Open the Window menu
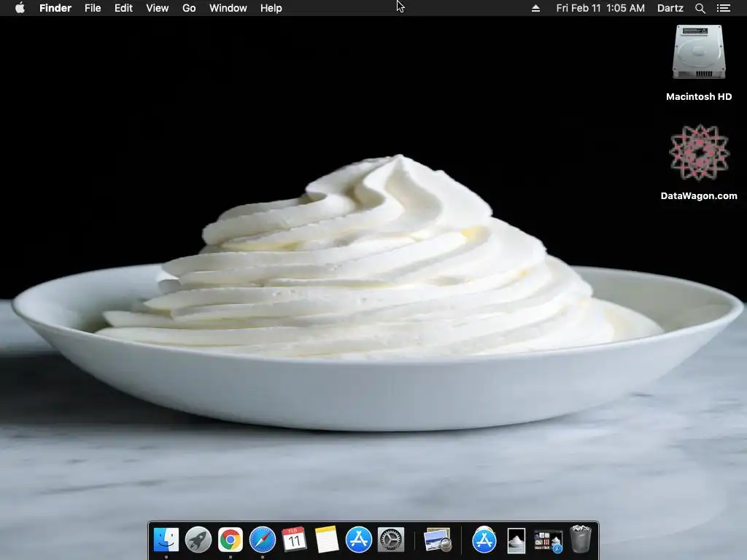 pyautogui.click(x=228, y=8)
